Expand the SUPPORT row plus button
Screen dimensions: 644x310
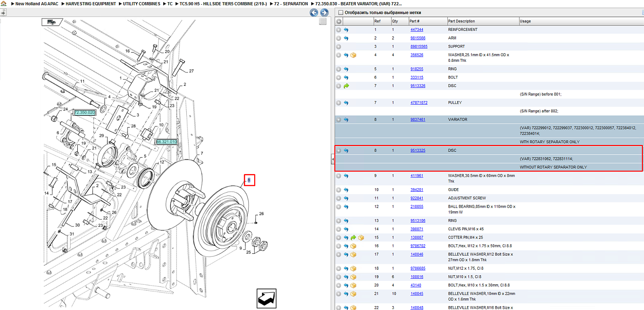click(339, 46)
